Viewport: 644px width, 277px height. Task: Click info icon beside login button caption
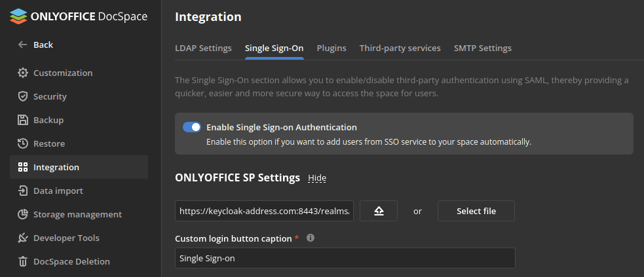point(311,238)
